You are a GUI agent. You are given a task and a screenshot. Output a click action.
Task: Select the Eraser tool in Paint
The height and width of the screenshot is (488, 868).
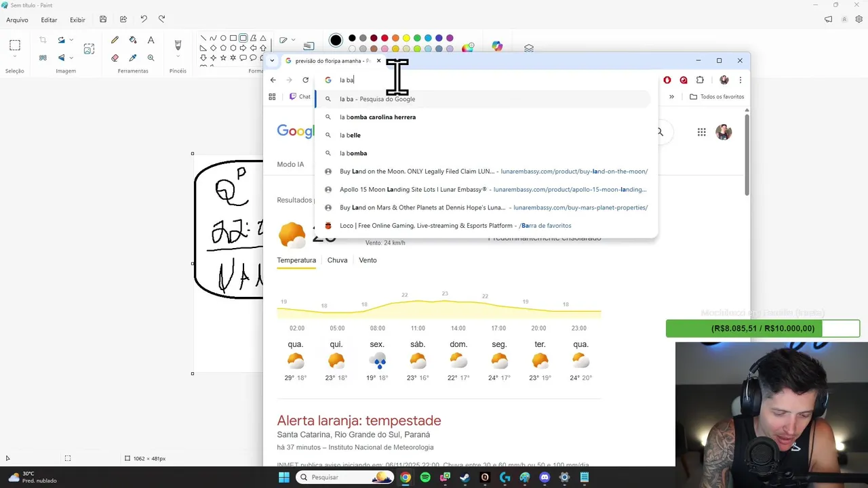pos(115,58)
